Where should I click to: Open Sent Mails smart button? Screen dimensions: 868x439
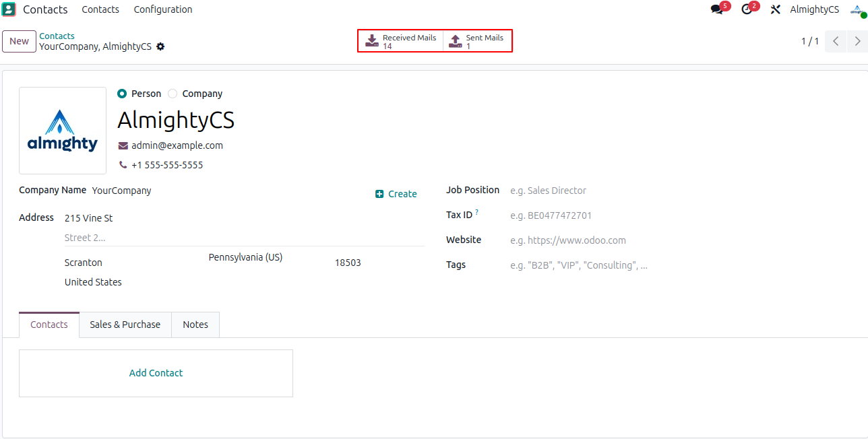pyautogui.click(x=477, y=41)
